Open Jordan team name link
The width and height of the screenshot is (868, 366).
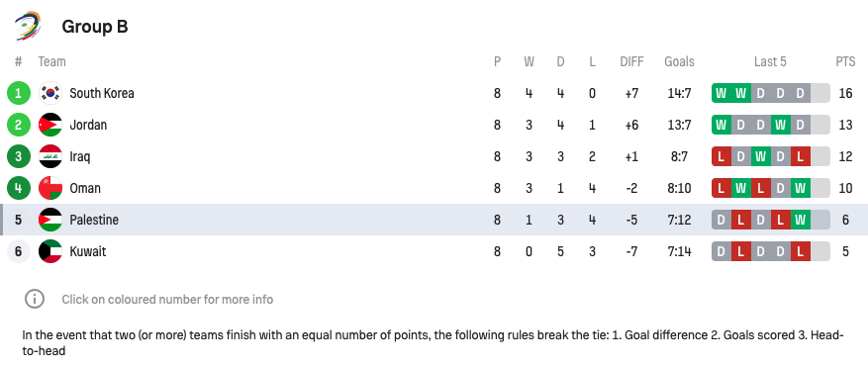pos(88,126)
